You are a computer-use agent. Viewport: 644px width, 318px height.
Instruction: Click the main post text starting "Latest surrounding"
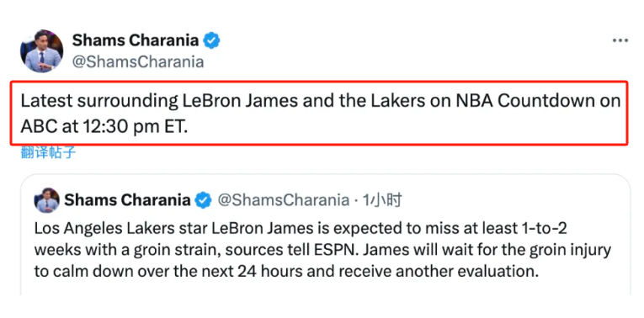pyautogui.click(x=321, y=114)
